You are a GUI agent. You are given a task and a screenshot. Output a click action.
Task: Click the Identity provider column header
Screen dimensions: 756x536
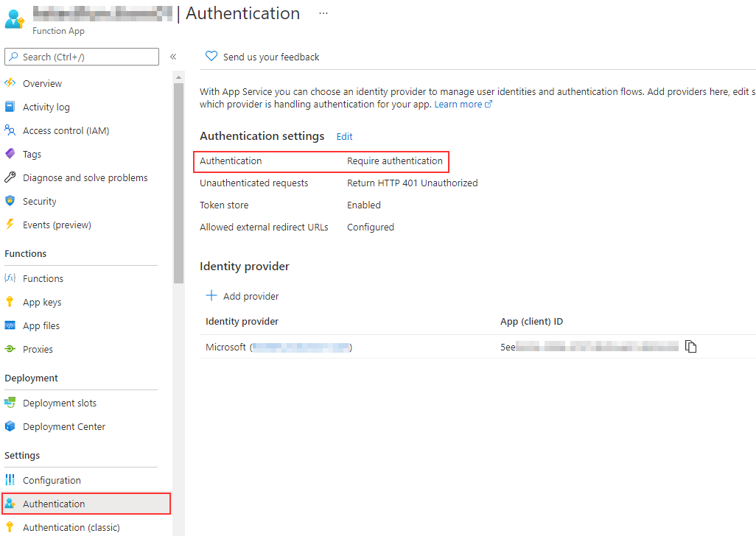(x=242, y=321)
